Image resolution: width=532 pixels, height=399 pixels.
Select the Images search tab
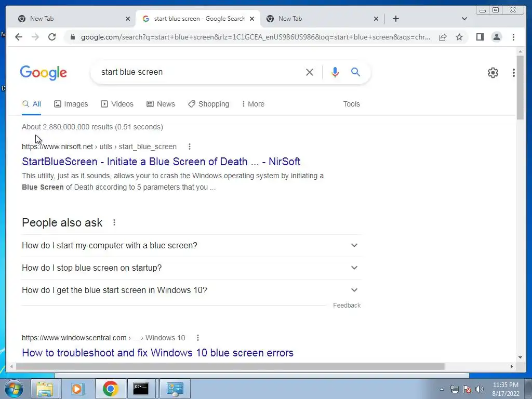coord(71,104)
